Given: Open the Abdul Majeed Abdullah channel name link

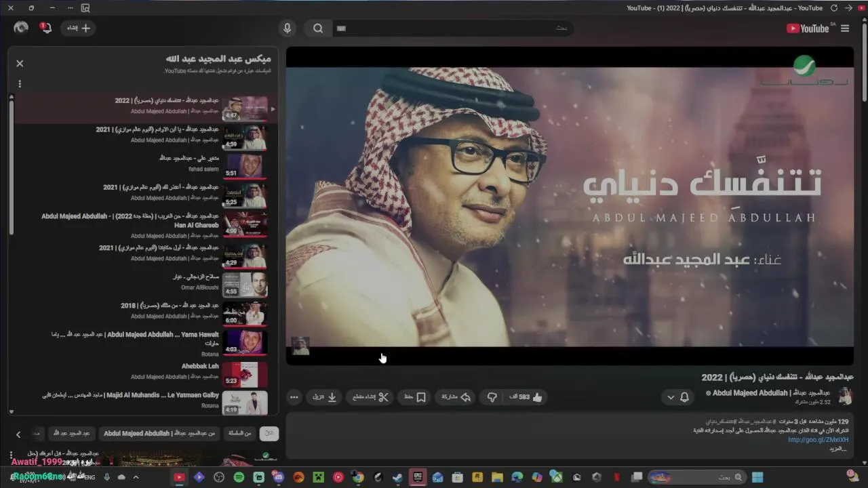Looking at the screenshot, I should 772,393.
